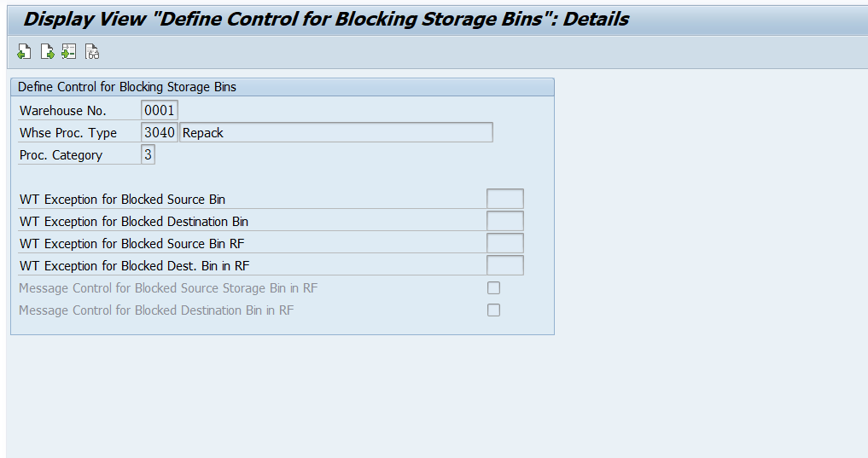Image resolution: width=868 pixels, height=458 pixels.
Task: Click the Other Entry position icon
Action: coord(69,53)
